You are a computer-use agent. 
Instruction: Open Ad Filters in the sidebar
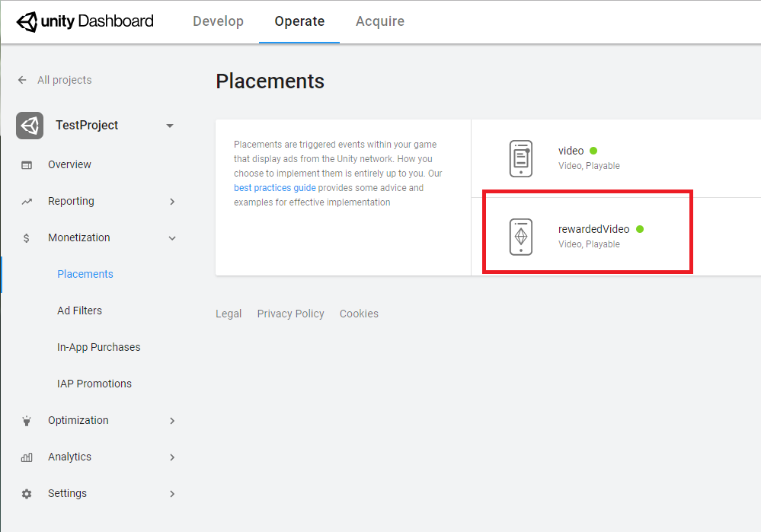tap(79, 311)
